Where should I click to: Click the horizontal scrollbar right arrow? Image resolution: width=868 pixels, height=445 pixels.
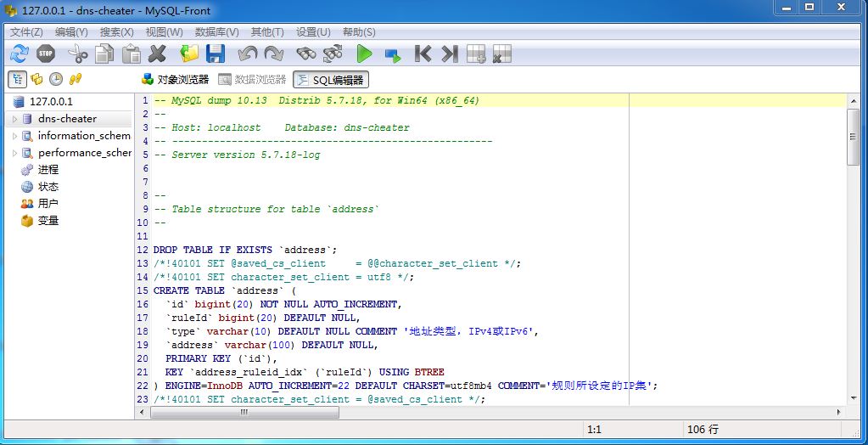point(839,412)
